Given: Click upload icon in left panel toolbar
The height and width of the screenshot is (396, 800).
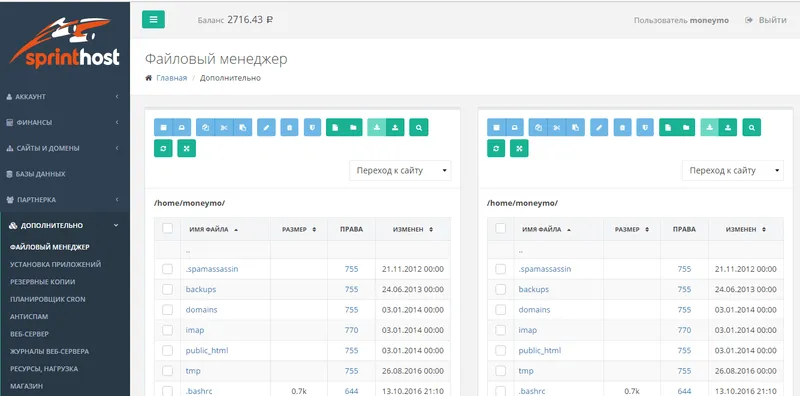Looking at the screenshot, I should [395, 127].
